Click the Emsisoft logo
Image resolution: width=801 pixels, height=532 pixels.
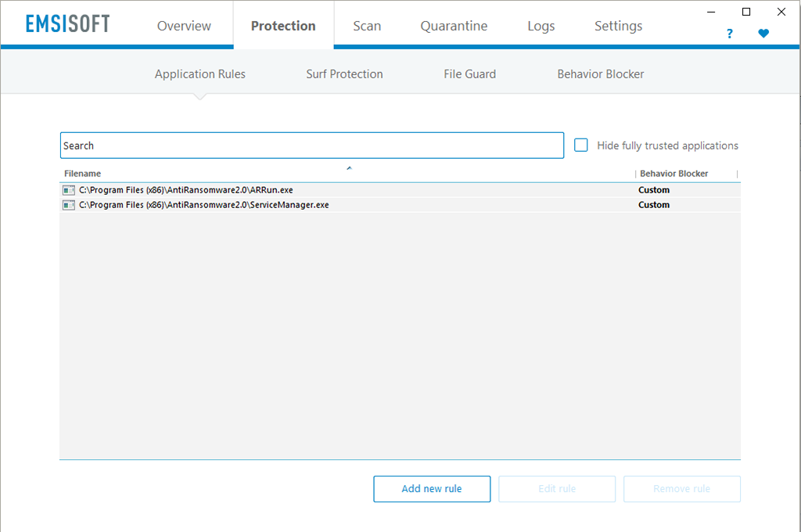point(67,23)
